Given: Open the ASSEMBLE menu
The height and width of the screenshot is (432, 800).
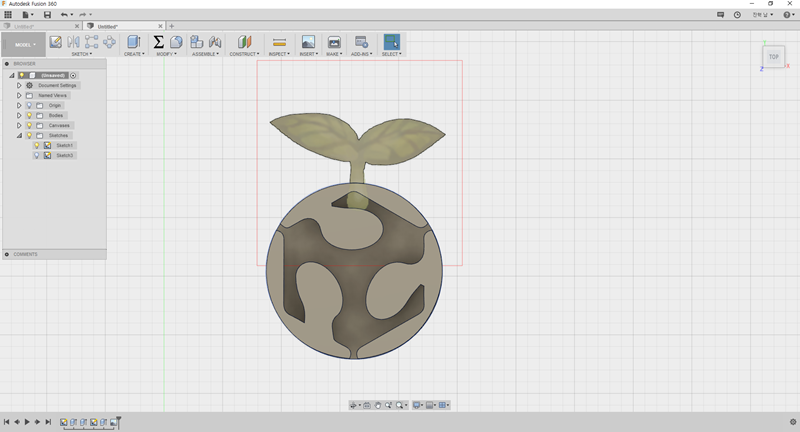Looking at the screenshot, I should tap(205, 54).
